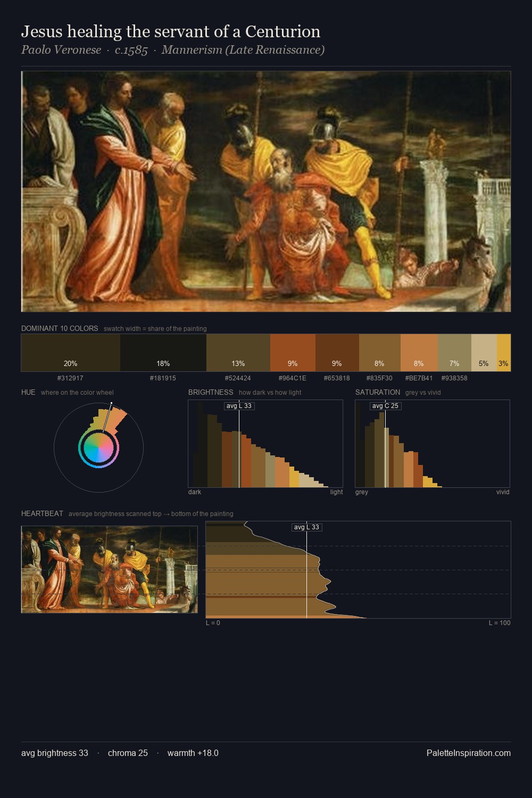
Task: Click the caption 'grey vs vivid'
Action: [423, 393]
